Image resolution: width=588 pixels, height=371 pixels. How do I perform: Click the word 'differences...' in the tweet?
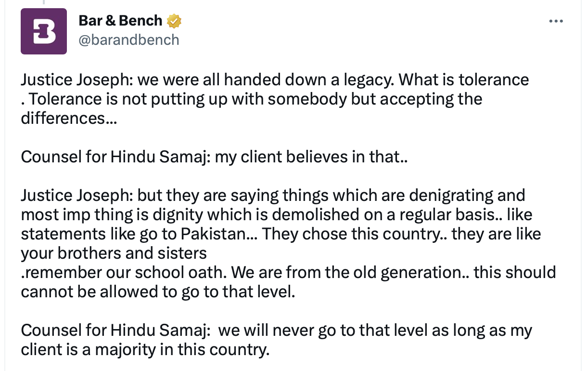69,118
